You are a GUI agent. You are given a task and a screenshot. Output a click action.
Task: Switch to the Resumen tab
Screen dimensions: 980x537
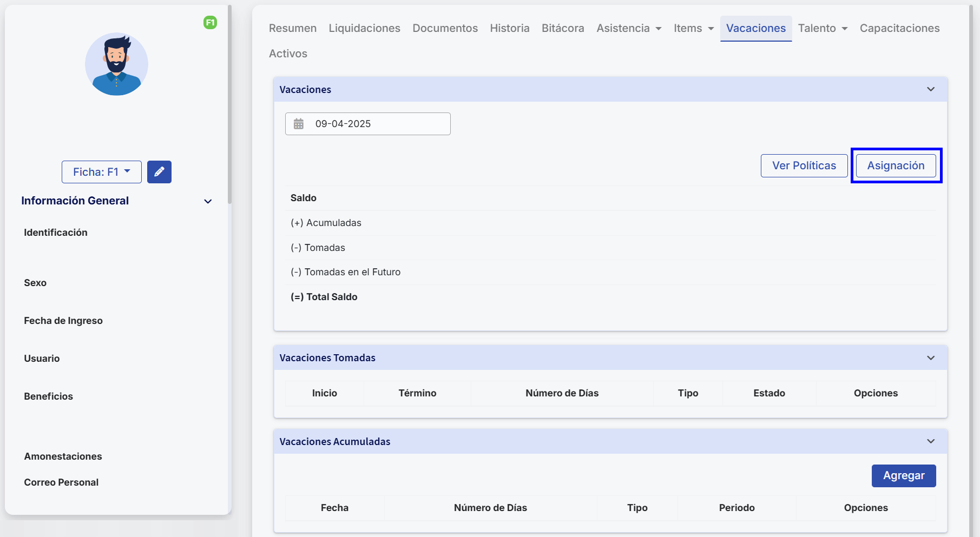(293, 28)
